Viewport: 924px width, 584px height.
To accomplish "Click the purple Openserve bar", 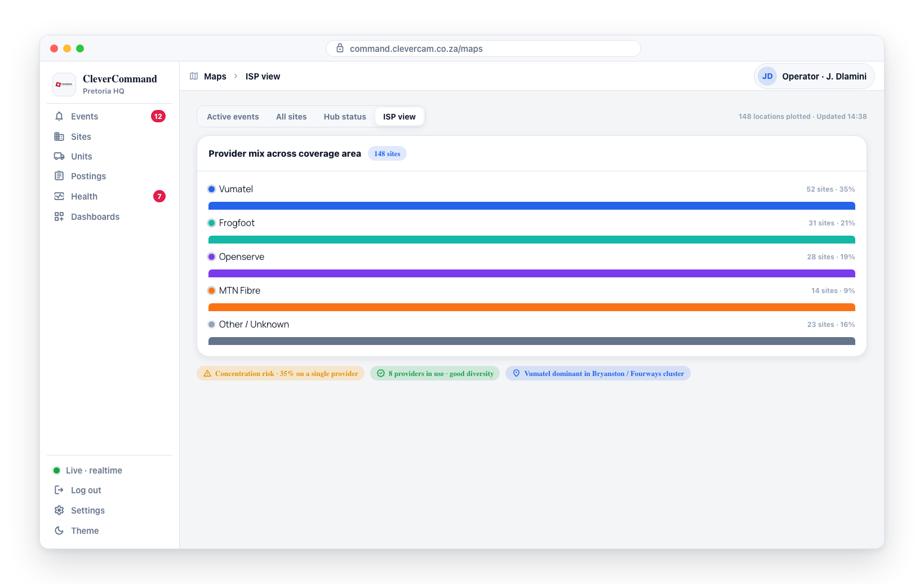I will pyautogui.click(x=532, y=273).
